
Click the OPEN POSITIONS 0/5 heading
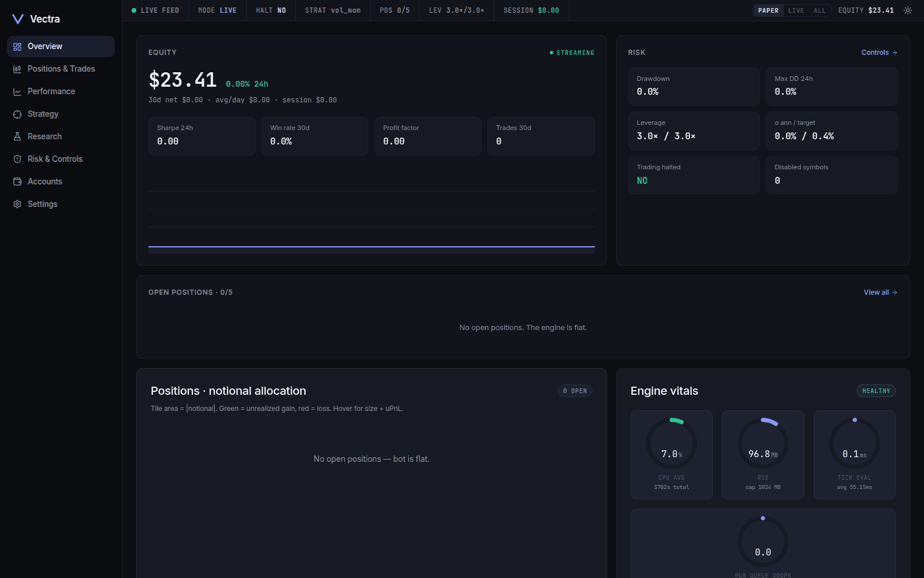click(191, 292)
